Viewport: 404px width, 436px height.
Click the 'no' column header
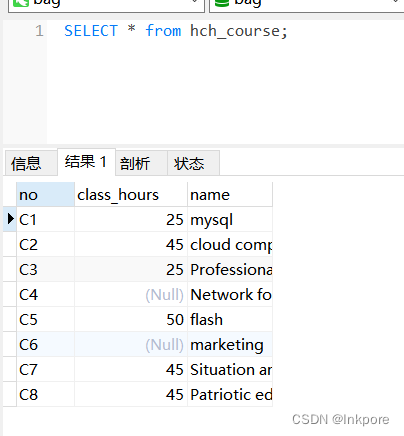(x=45, y=194)
